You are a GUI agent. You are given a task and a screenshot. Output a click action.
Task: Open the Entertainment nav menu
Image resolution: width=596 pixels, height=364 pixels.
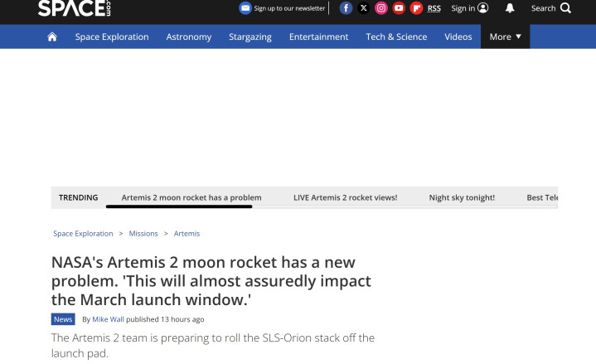[318, 36]
